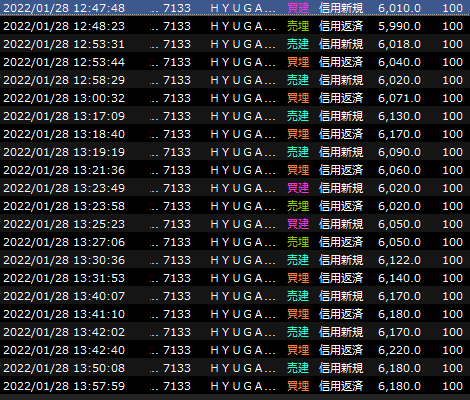Select the timestamp 2022/01/28 12:53:31
Viewport: 470px width, 400px height.
[x=64, y=44]
